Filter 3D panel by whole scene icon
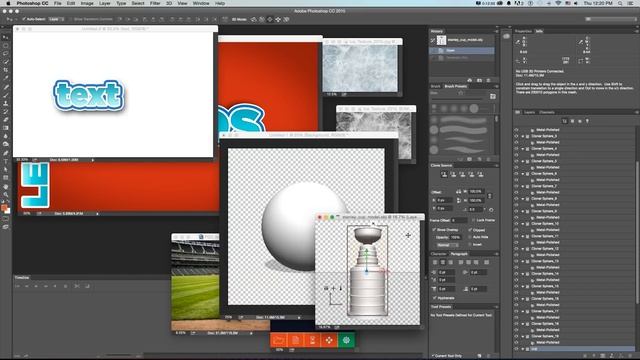Viewport: 640px width, 360px height. point(564,121)
